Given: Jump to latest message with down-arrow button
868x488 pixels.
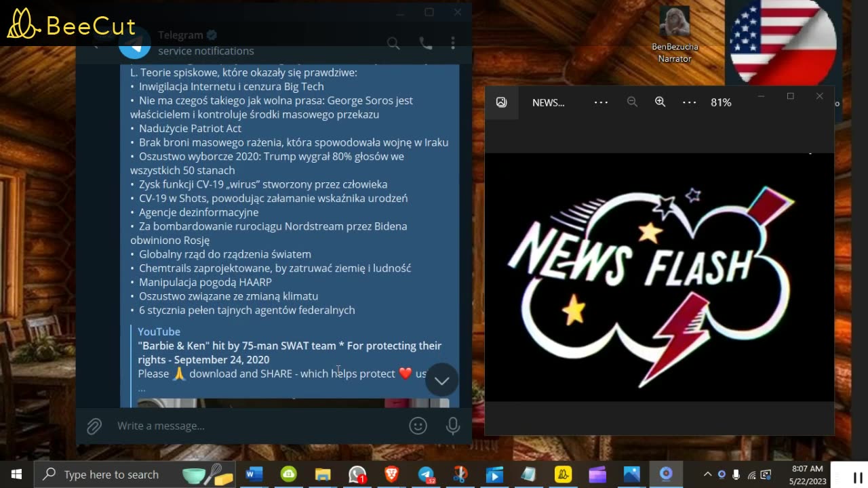Looking at the screenshot, I should tap(441, 381).
